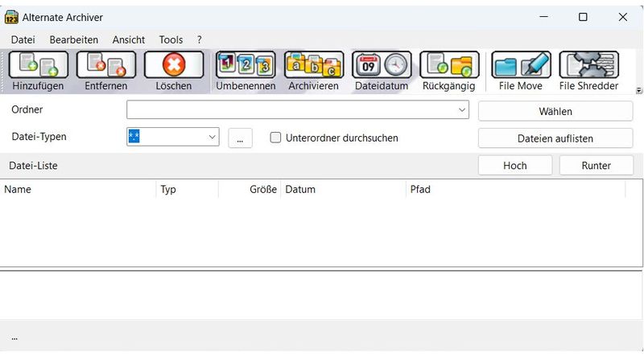Sort by the Größe column header

[250, 189]
